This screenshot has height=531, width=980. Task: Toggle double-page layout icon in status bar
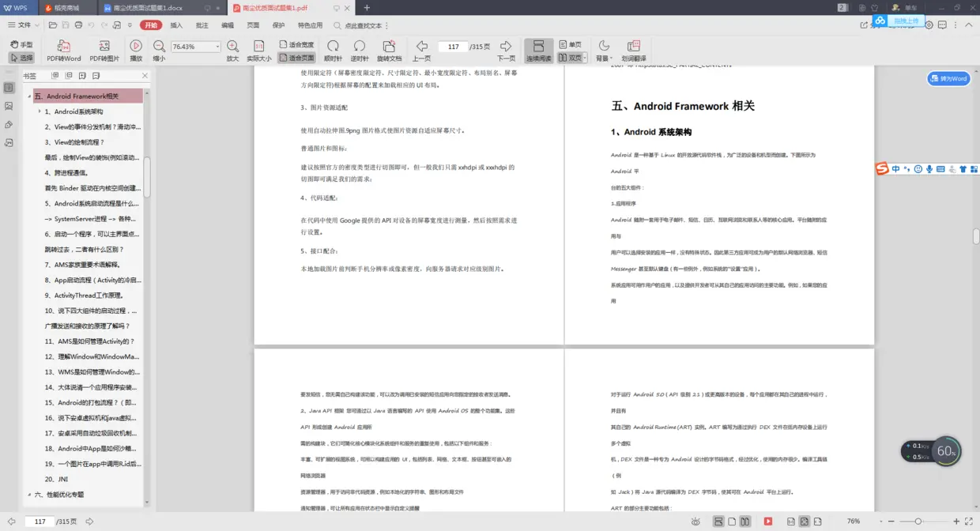click(x=744, y=522)
